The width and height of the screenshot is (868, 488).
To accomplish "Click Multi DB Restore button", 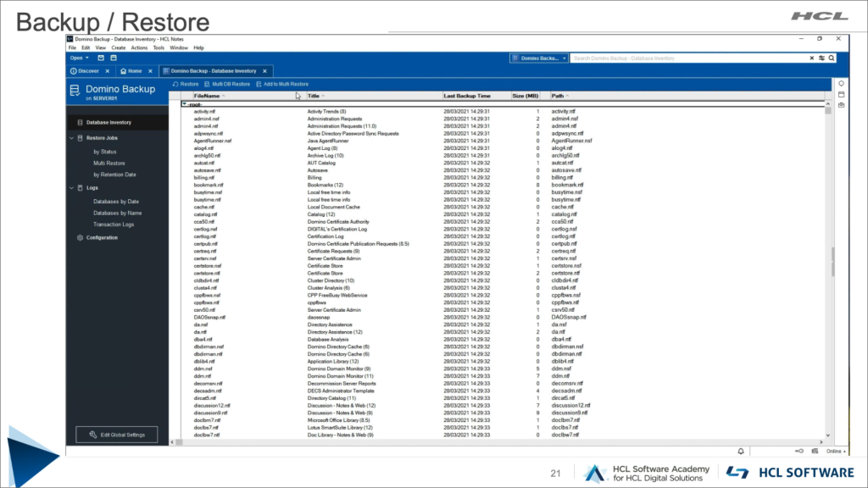I will coord(227,84).
